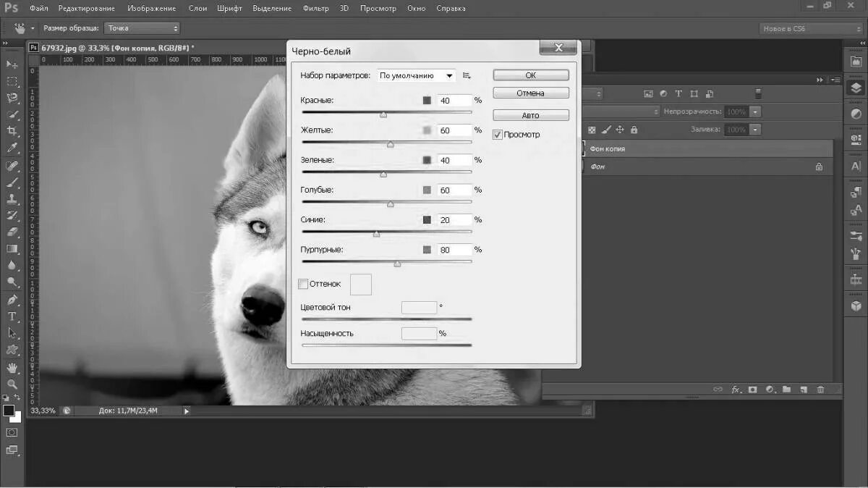Open the Adjustments panel icon in dock

click(x=856, y=114)
